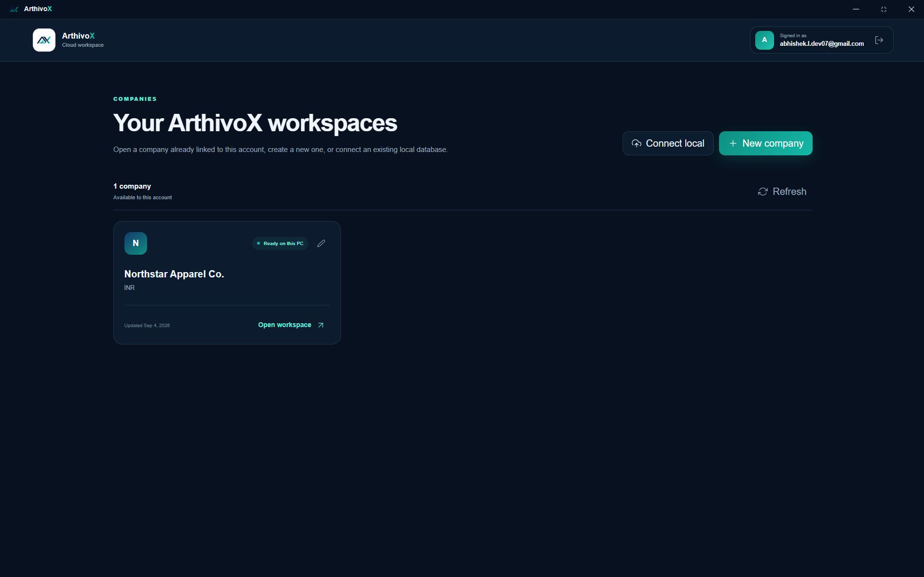This screenshot has width=924, height=577.
Task: Click the COMPANIES section label
Action: click(135, 99)
